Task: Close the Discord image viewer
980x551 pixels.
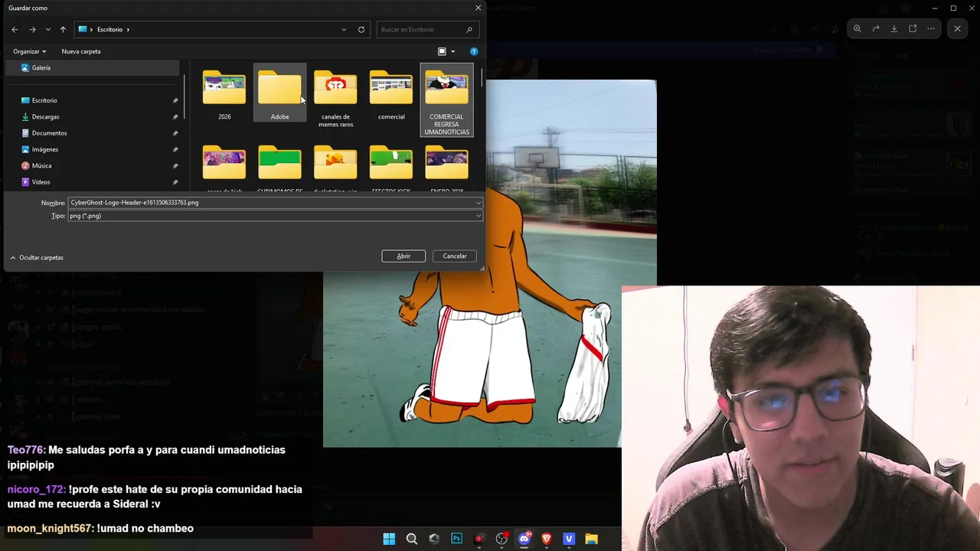Action: pos(957,29)
